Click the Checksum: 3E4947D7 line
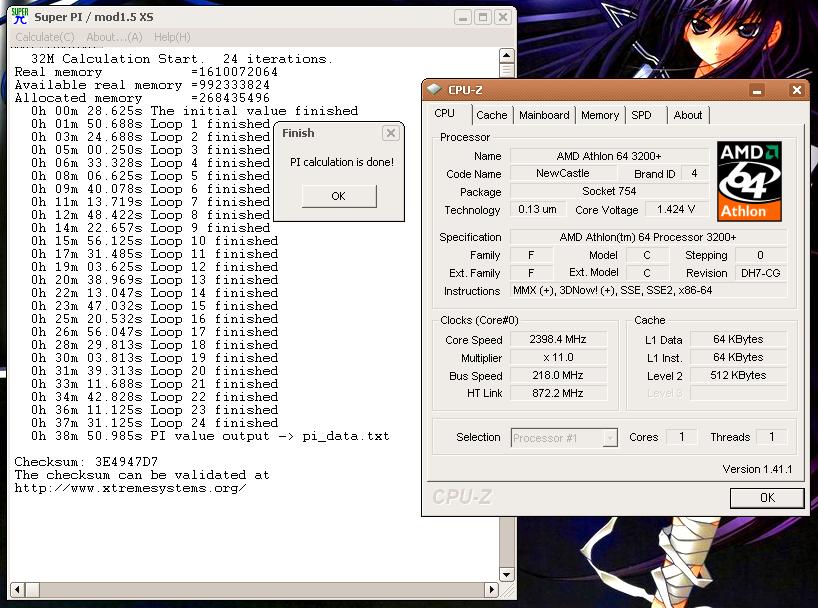 [x=86, y=462]
